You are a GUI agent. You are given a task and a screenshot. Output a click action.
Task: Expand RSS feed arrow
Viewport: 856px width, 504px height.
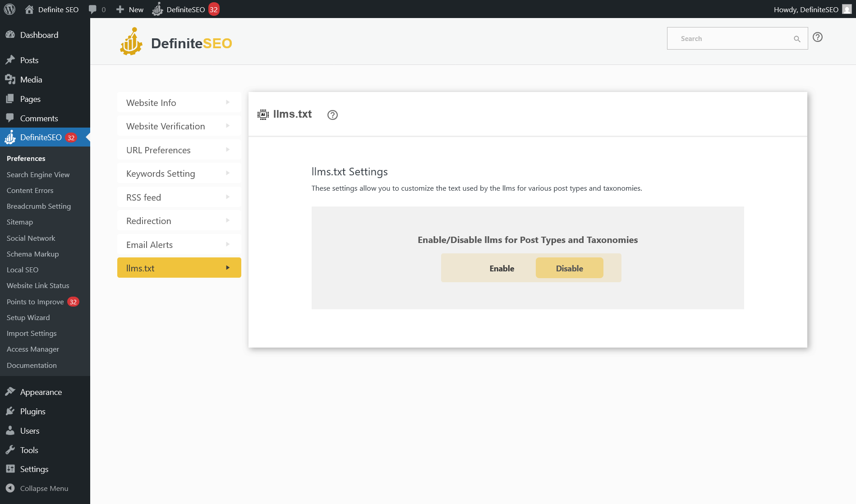coord(228,197)
